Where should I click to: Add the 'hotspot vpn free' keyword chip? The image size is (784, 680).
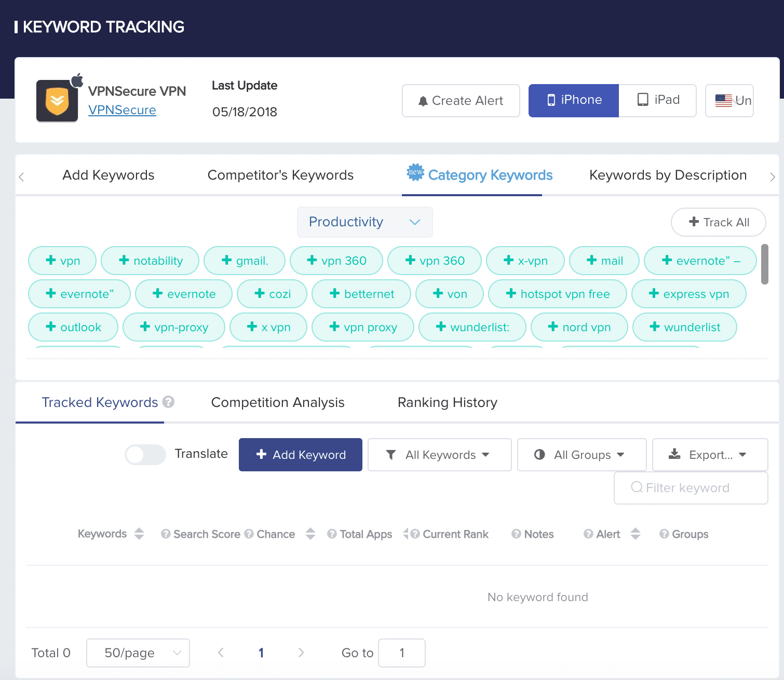click(558, 294)
